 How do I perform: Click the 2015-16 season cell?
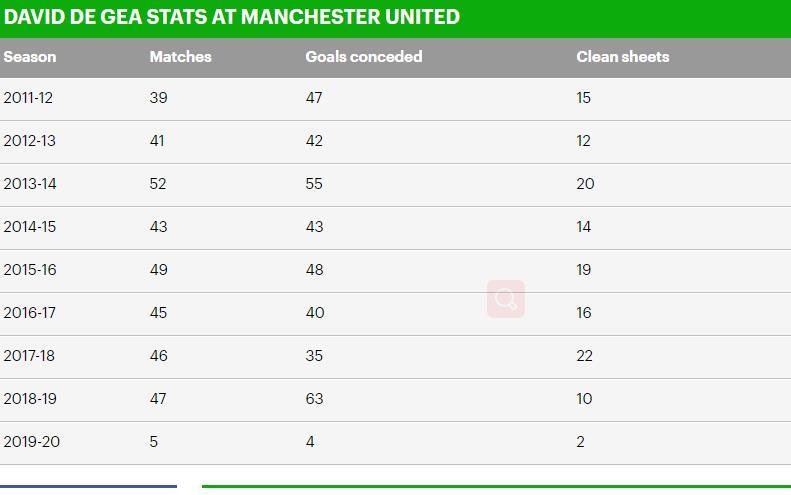(30, 270)
